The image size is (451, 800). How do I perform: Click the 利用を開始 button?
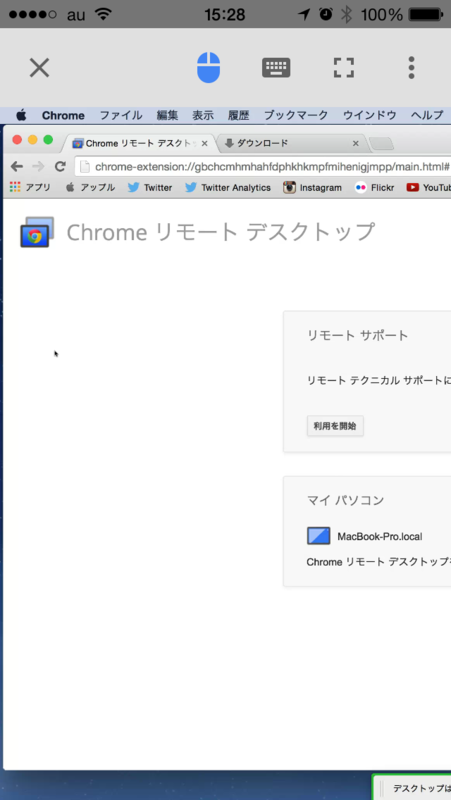tap(335, 426)
